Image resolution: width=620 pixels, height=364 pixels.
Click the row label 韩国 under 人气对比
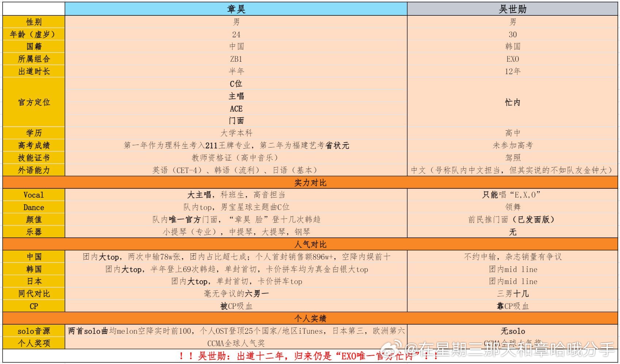pyautogui.click(x=34, y=269)
